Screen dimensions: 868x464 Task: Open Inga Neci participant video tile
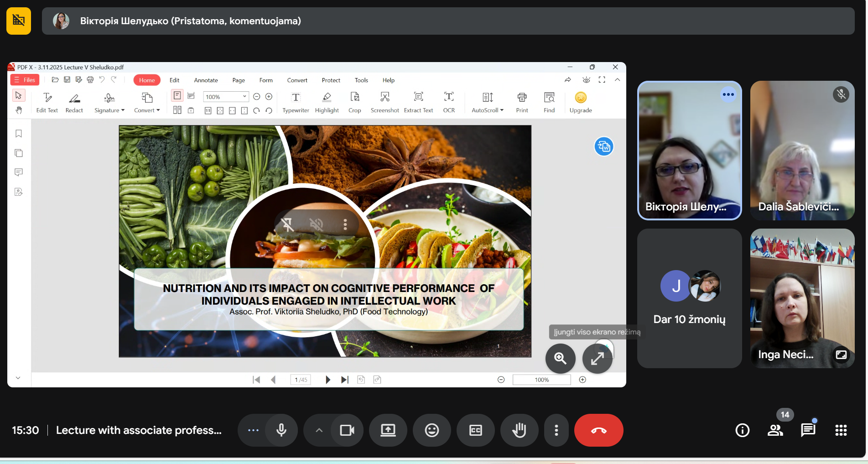(x=802, y=298)
